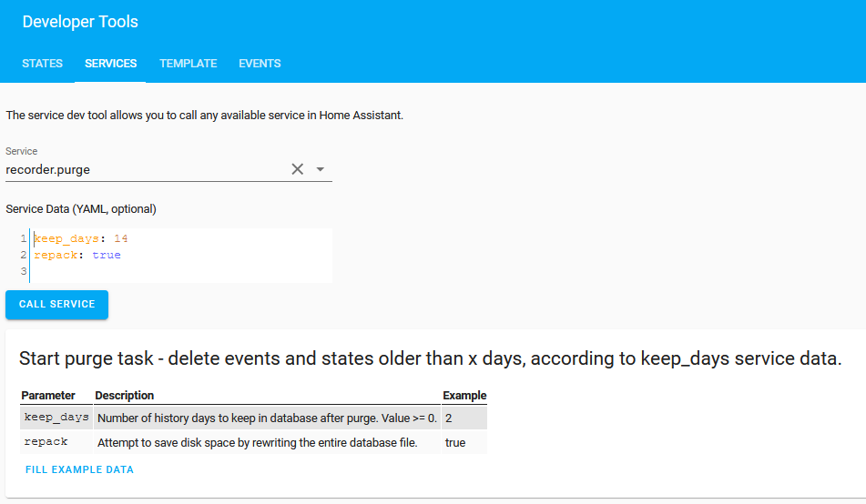Select repack parameter in the table

tap(46, 442)
